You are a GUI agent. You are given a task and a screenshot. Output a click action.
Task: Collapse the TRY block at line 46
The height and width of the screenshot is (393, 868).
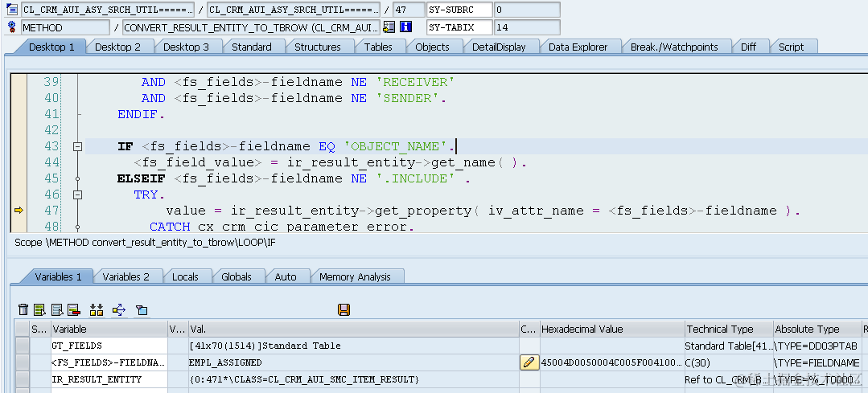pyautogui.click(x=77, y=194)
